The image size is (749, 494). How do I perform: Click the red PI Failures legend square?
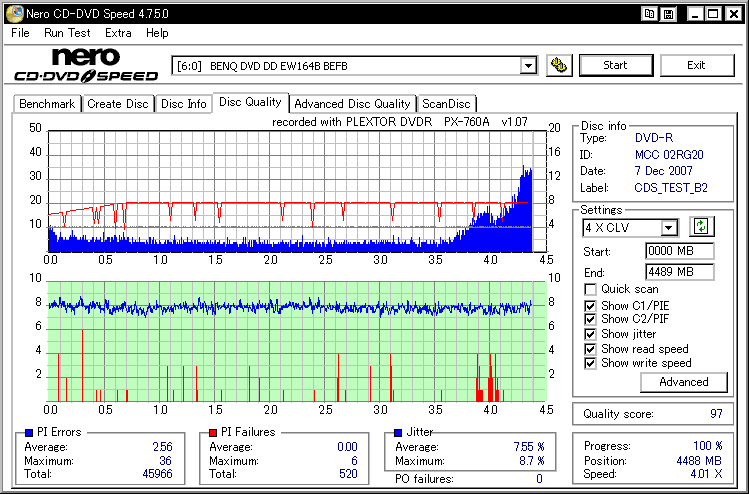(212, 432)
